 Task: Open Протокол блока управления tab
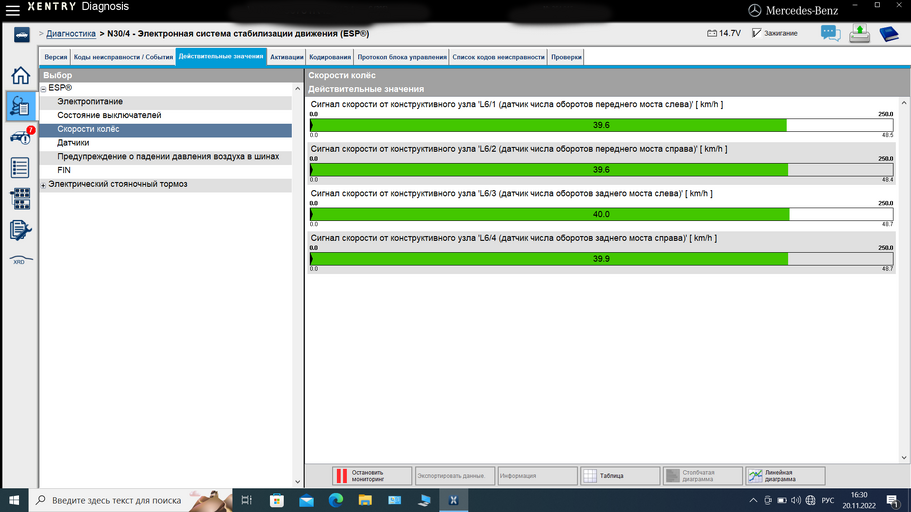click(401, 57)
